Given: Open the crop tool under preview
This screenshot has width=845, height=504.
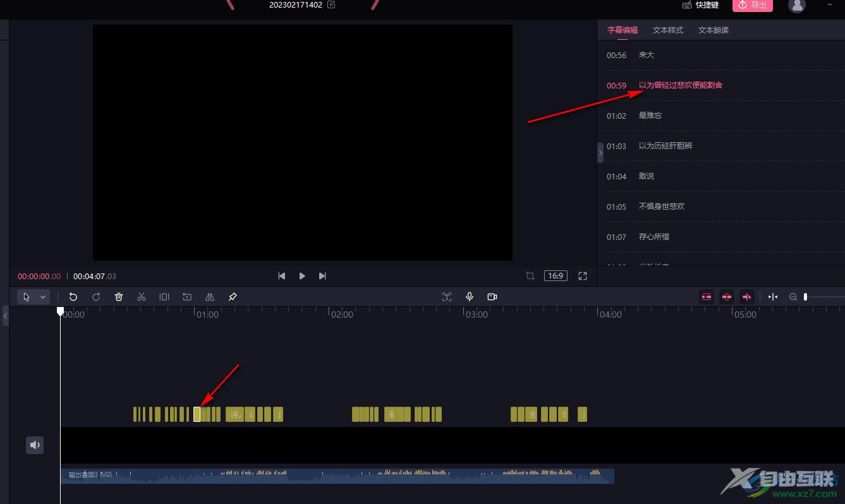Looking at the screenshot, I should (x=530, y=276).
